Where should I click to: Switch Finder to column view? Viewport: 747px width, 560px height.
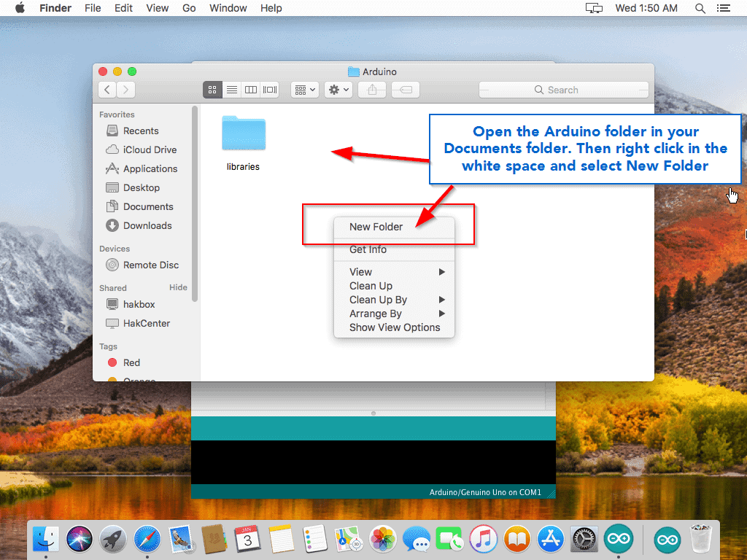click(251, 90)
